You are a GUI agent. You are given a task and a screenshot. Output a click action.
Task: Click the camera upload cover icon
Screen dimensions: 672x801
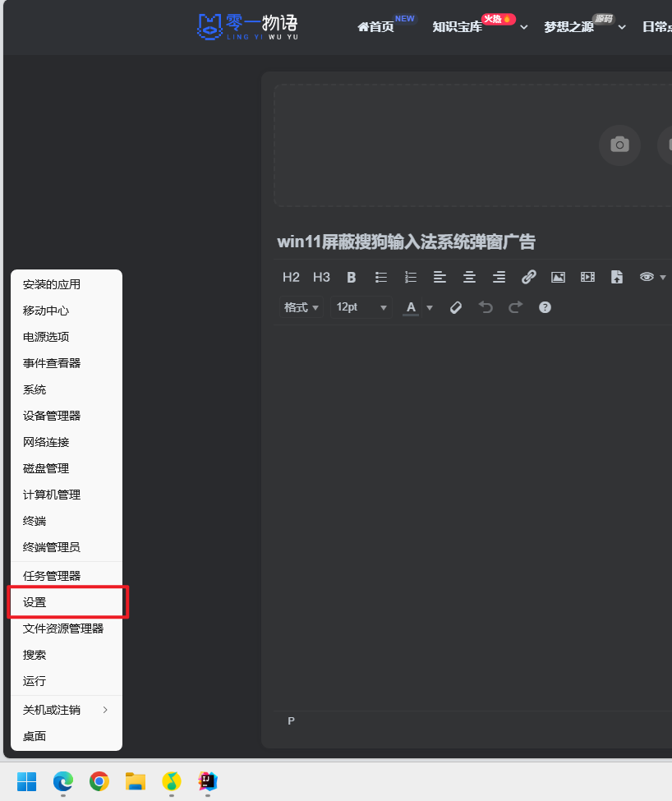point(619,145)
